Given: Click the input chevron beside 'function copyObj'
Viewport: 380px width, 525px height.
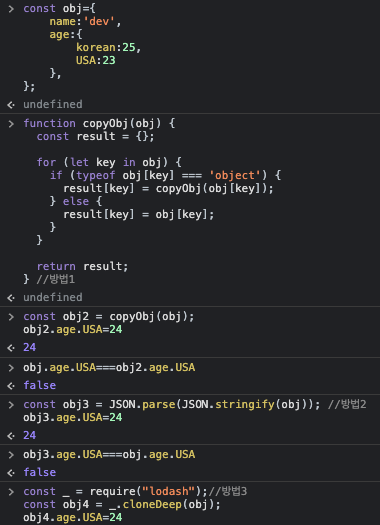Looking at the screenshot, I should 11,124.
